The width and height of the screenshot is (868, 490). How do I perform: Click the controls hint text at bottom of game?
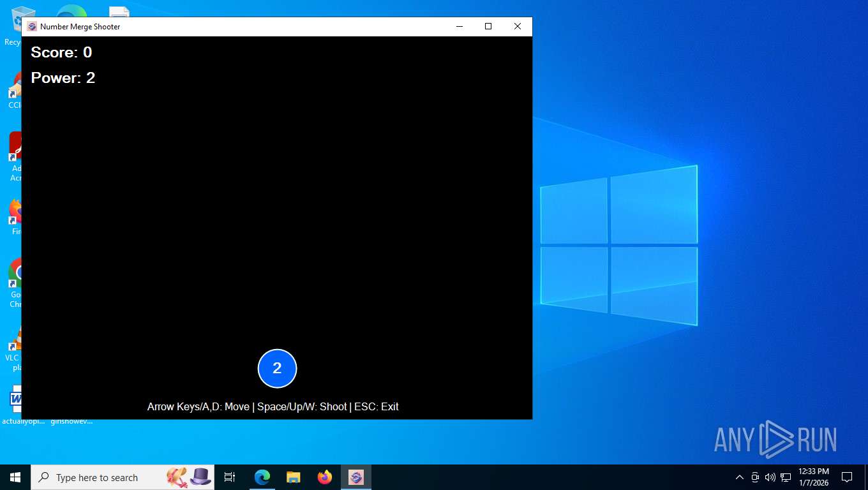pos(273,406)
